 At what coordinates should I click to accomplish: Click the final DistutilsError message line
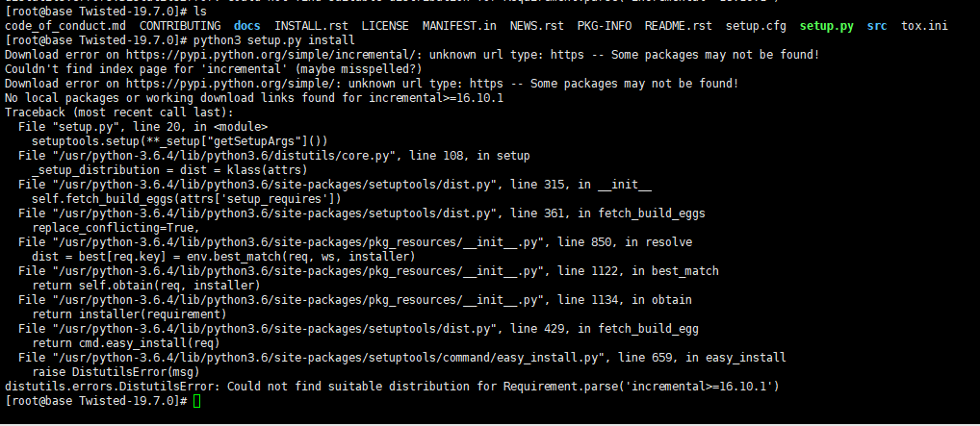coord(392,387)
